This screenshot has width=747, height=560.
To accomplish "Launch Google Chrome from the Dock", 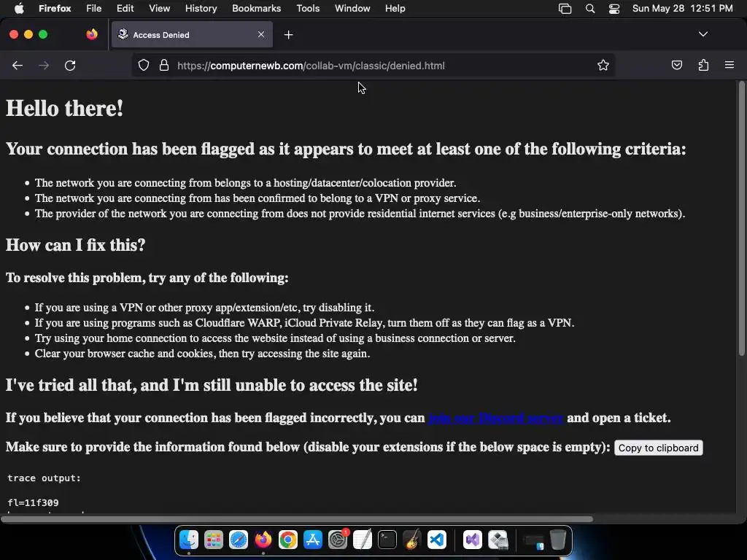I will pos(287,540).
